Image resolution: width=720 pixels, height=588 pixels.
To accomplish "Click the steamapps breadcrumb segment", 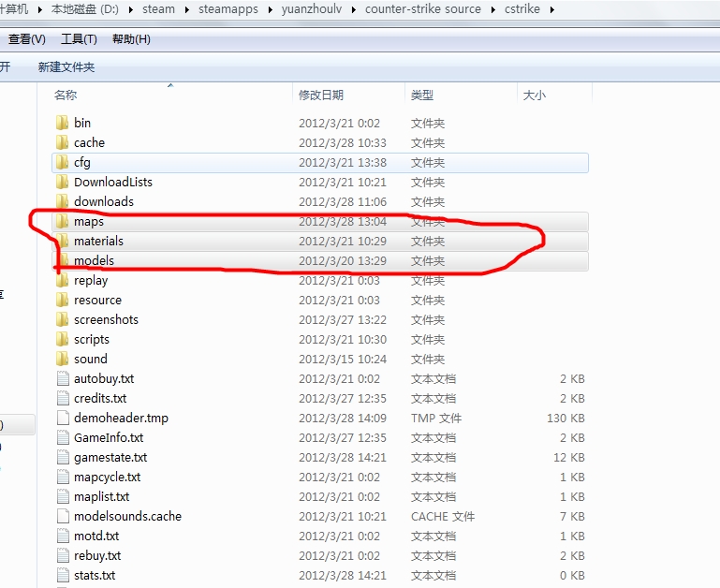I will [x=228, y=9].
